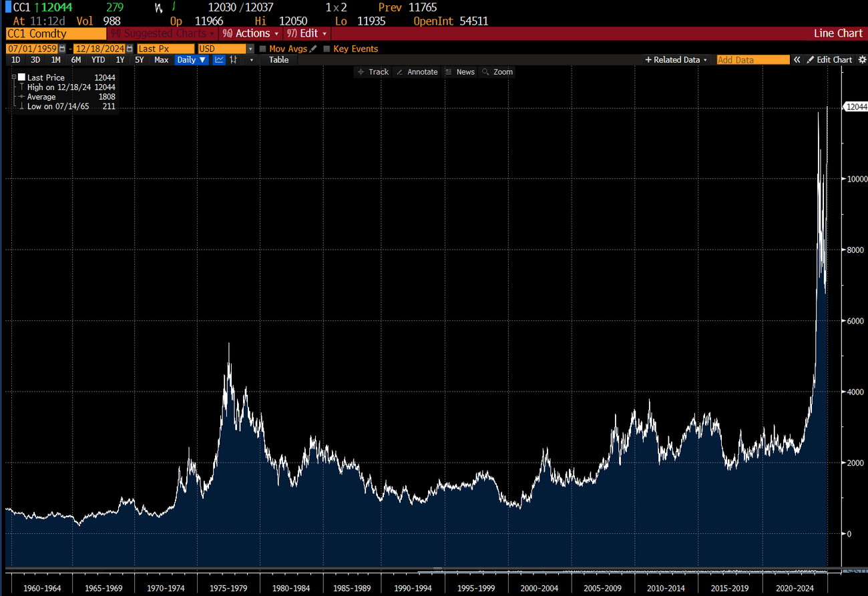
Task: Enable the Key Events checkbox
Action: tap(327, 49)
